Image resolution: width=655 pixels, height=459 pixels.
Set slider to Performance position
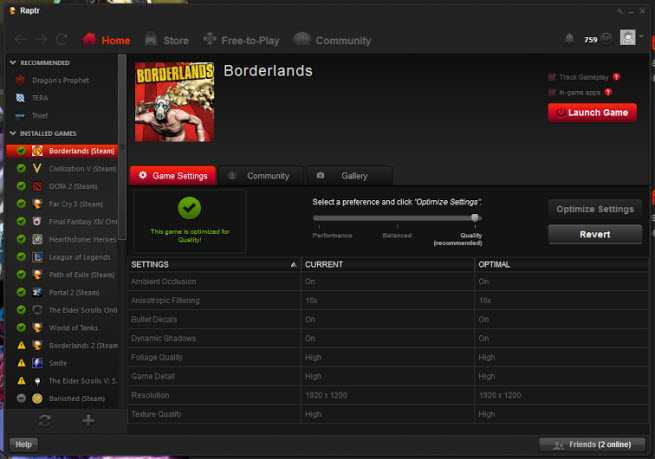[320, 218]
